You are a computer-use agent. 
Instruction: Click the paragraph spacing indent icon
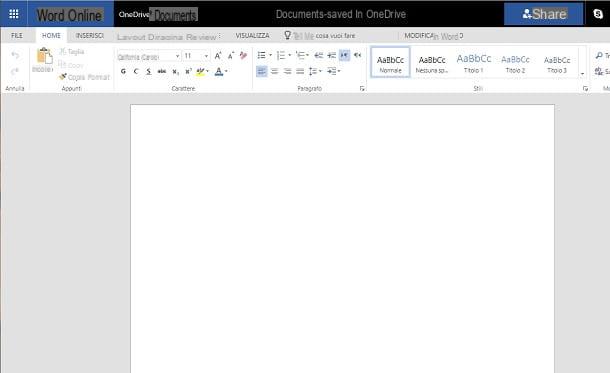[x=331, y=71]
